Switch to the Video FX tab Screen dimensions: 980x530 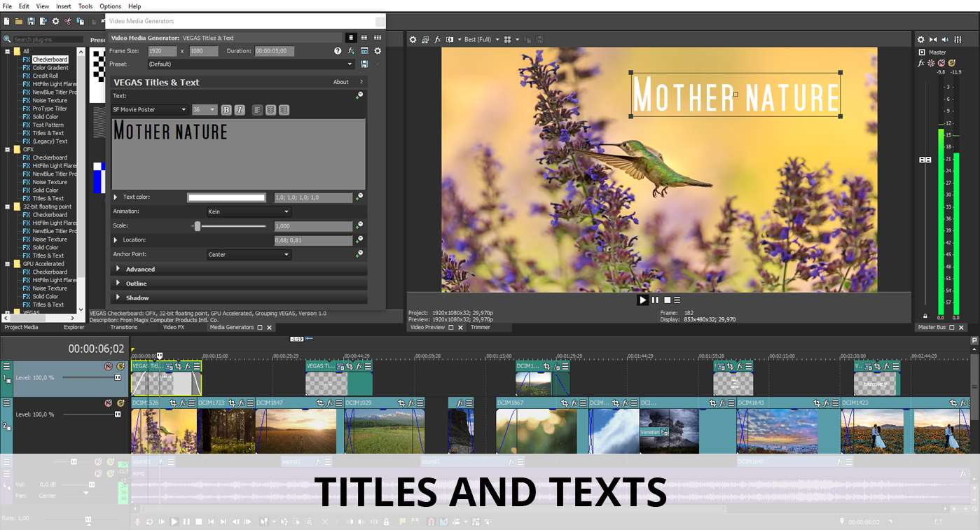click(174, 327)
